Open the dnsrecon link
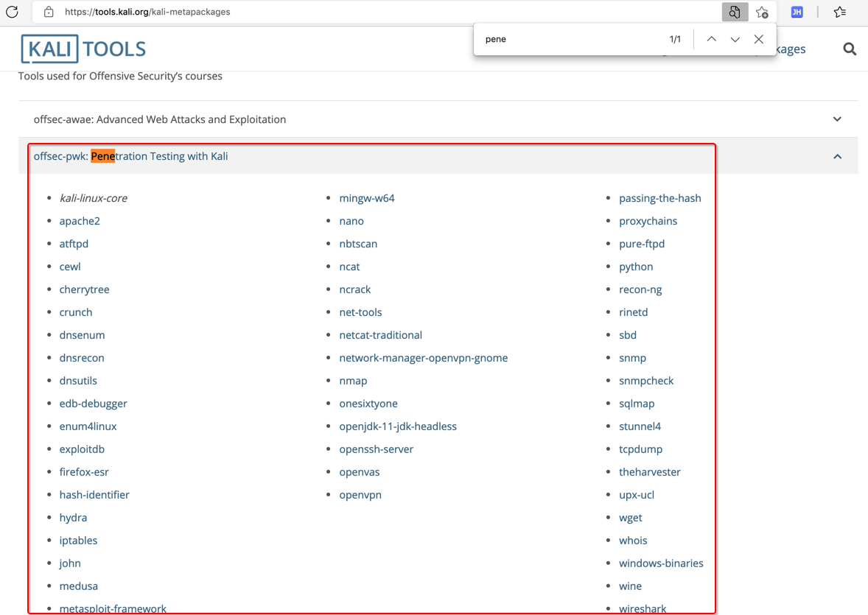Screen dimensions: 868x615 point(82,358)
